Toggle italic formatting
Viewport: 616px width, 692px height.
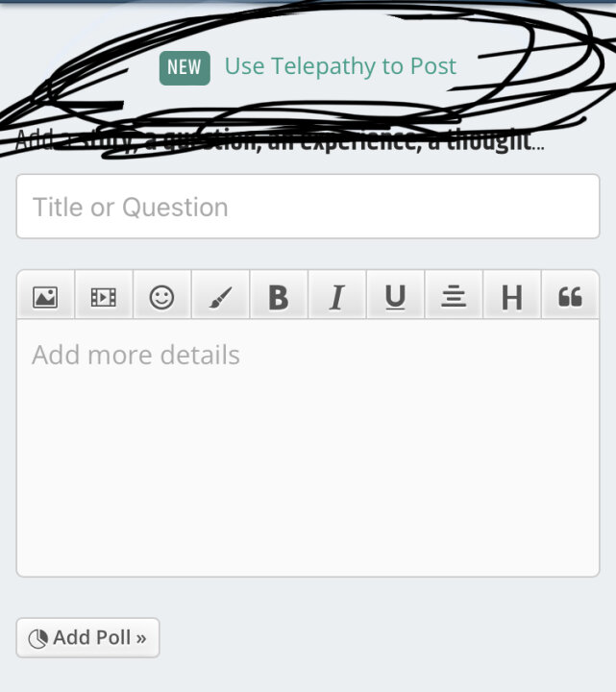click(336, 297)
